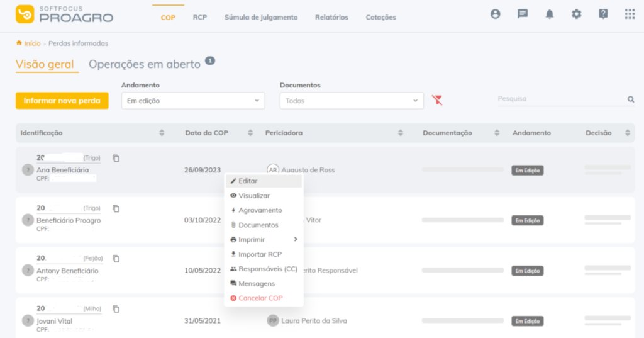Expand the Imprimir submenu arrow
The height and width of the screenshot is (338, 644).
point(296,239)
